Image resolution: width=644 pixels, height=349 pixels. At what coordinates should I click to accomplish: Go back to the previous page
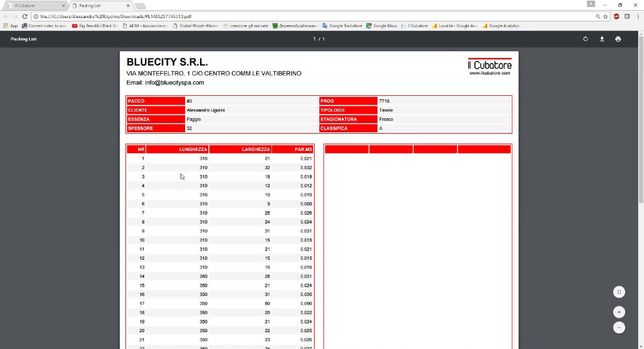click(6, 16)
